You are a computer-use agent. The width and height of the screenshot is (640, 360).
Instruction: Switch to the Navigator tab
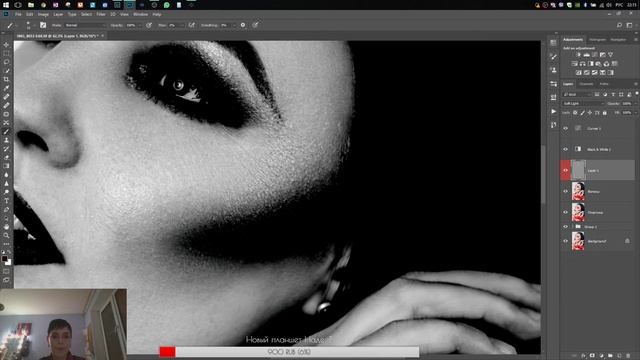pos(618,40)
